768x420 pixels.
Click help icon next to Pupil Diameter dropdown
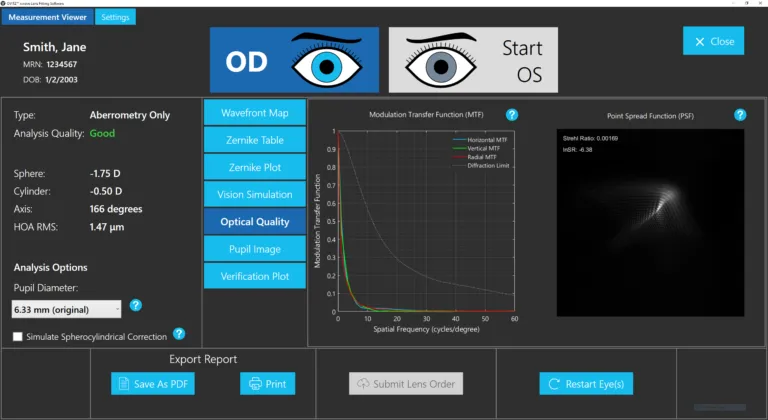(x=136, y=306)
